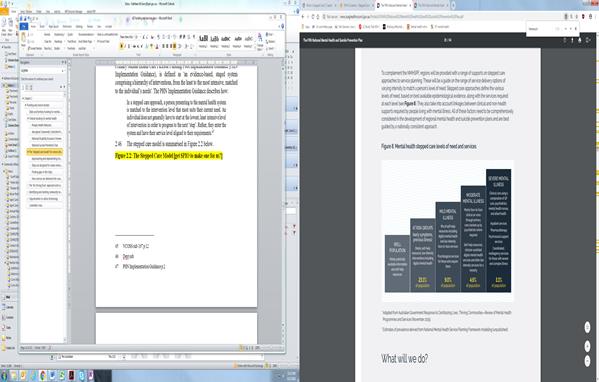Click the yellow highlighted Figure 2.2 caption

pyautogui.click(x=169, y=156)
